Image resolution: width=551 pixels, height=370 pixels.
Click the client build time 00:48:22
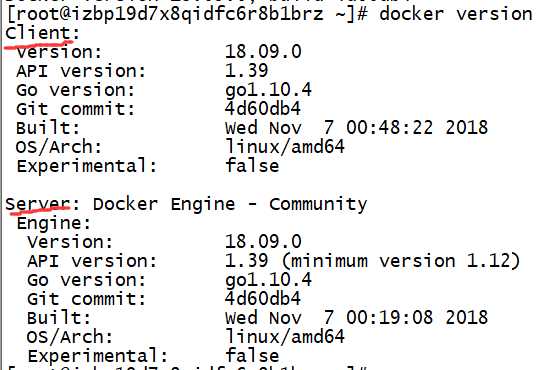point(389,128)
